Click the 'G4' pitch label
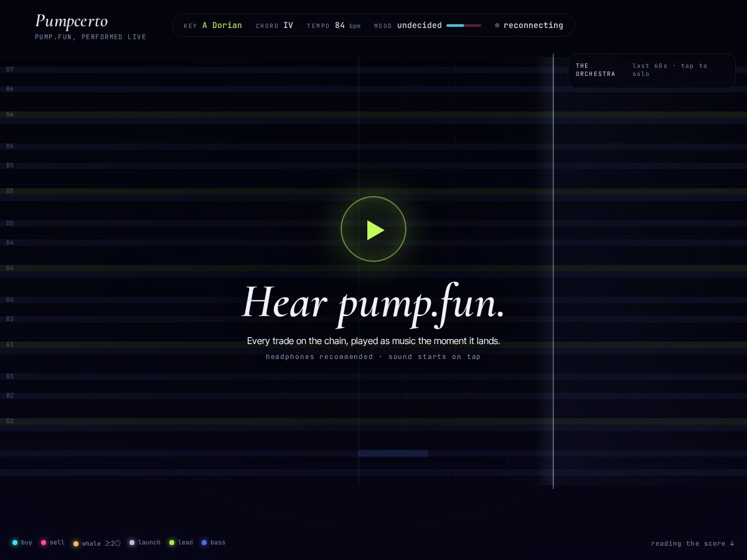 pos(10,268)
